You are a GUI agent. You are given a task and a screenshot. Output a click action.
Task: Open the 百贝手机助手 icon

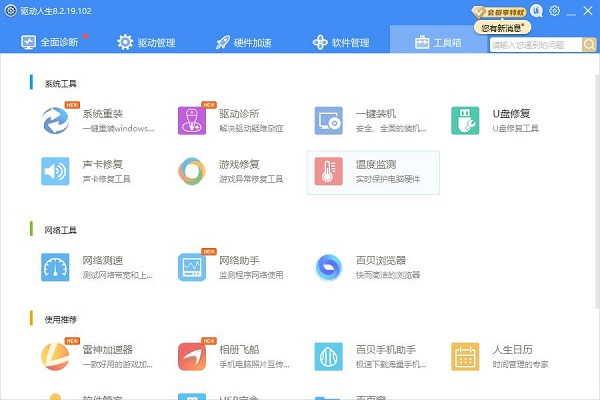[329, 357]
